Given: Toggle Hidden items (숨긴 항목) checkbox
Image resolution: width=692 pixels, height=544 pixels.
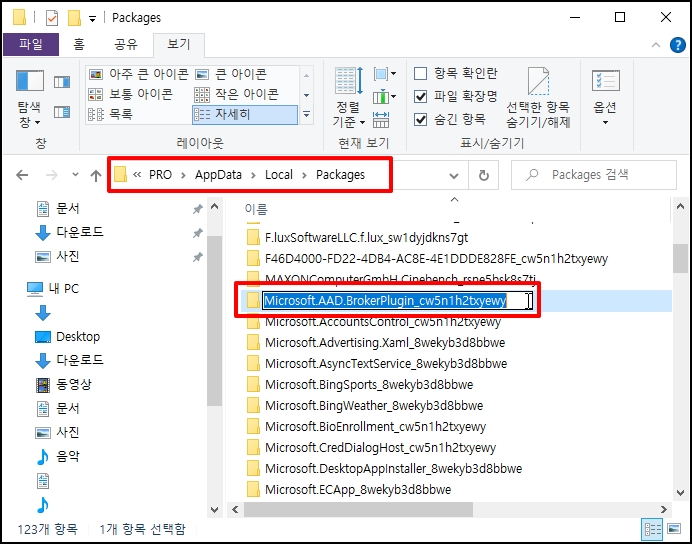Looking at the screenshot, I should tap(450, 119).
